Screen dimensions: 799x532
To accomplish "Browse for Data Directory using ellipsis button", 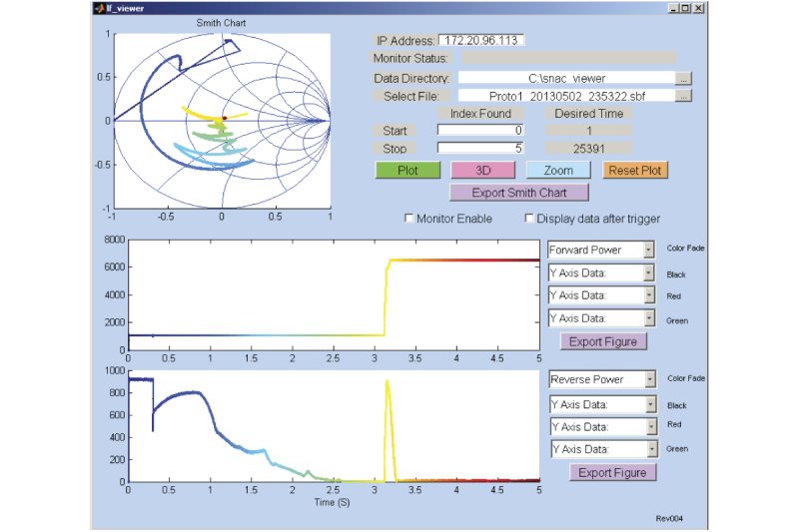I will click(x=683, y=77).
